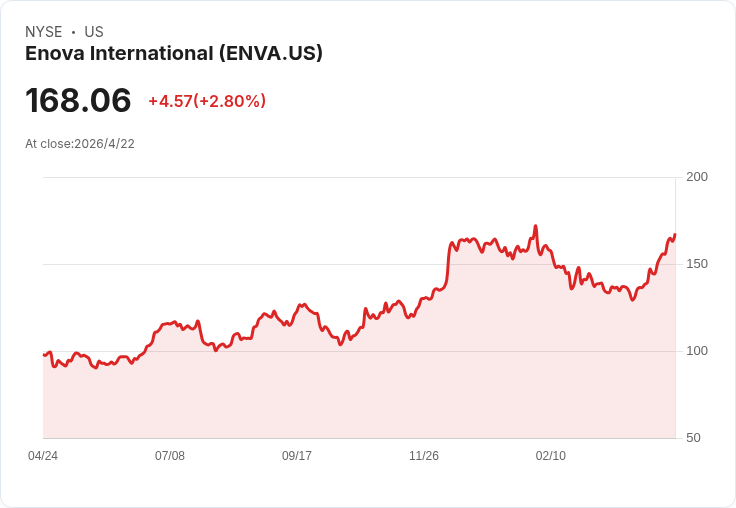The width and height of the screenshot is (736, 508).
Task: Click the 100 price axis label
Action: [x=697, y=351]
